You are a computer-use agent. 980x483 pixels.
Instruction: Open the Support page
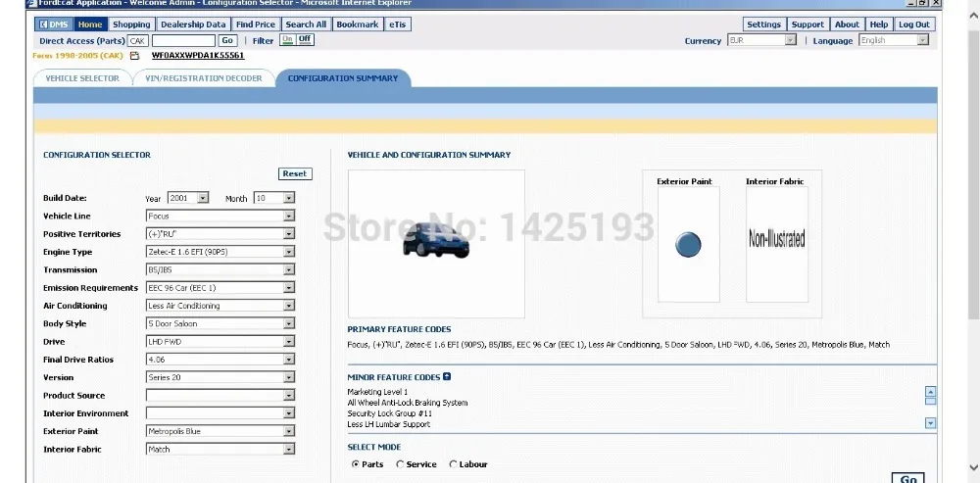(x=808, y=24)
